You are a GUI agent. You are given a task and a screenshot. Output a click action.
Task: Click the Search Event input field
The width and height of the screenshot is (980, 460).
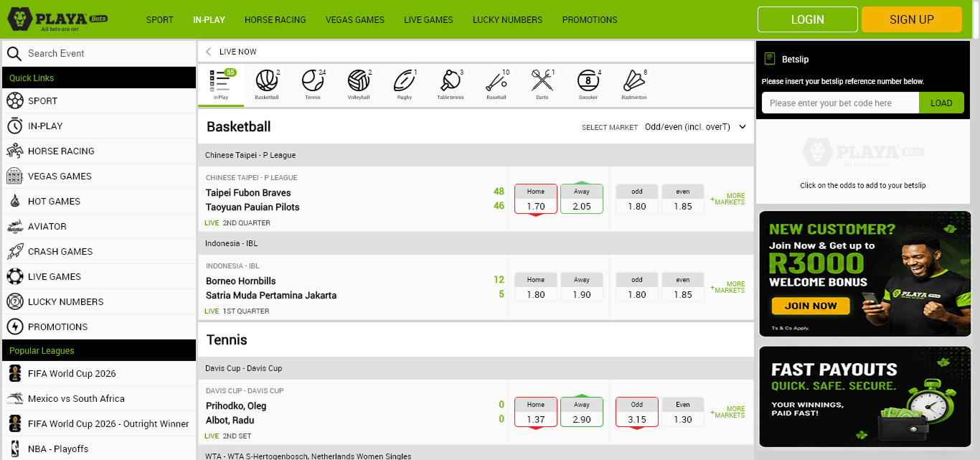tap(99, 53)
